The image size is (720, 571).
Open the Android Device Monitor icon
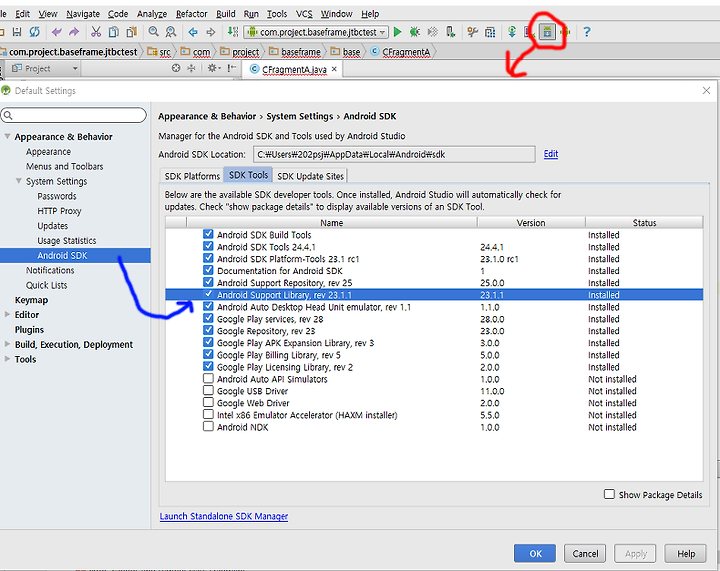tap(565, 32)
